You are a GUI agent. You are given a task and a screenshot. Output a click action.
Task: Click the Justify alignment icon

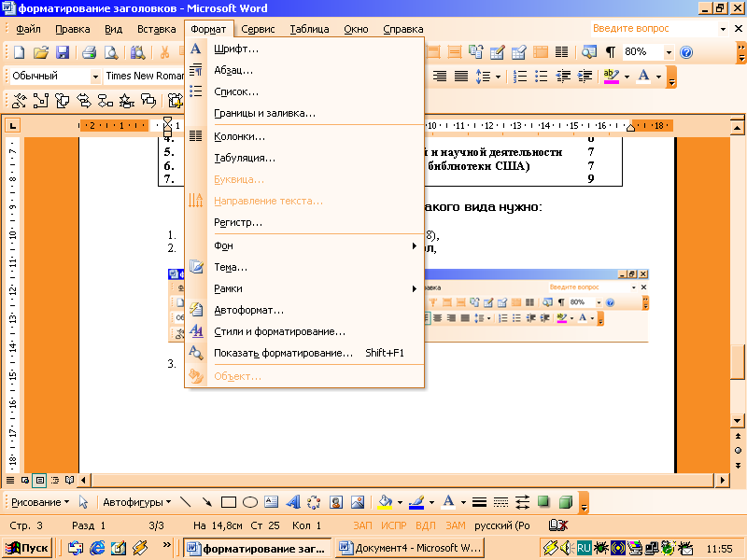coord(461,77)
